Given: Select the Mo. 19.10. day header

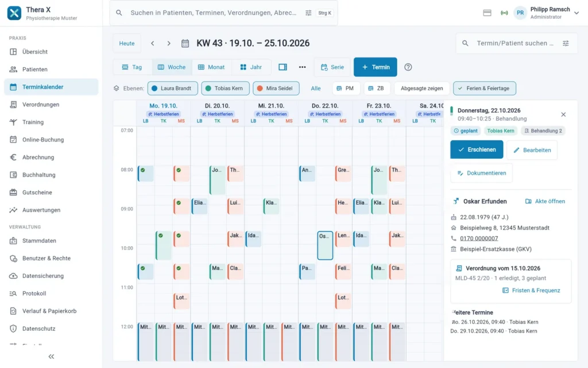Looking at the screenshot, I should coord(163,106).
